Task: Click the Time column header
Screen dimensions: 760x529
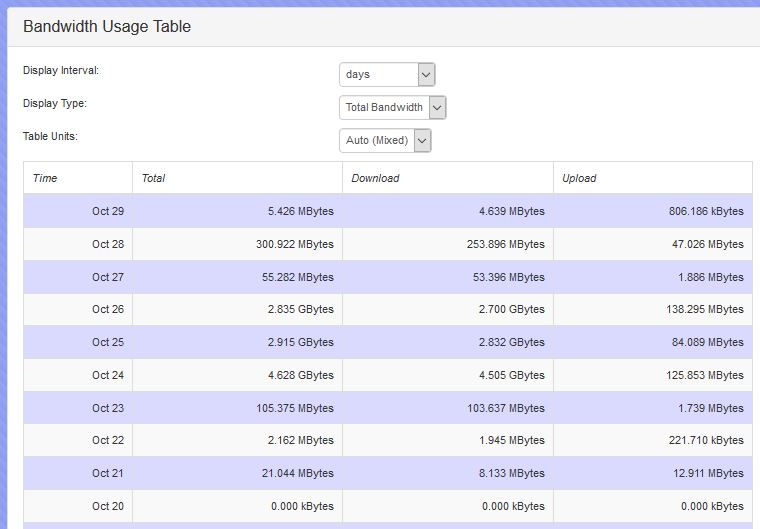Action: 78,178
